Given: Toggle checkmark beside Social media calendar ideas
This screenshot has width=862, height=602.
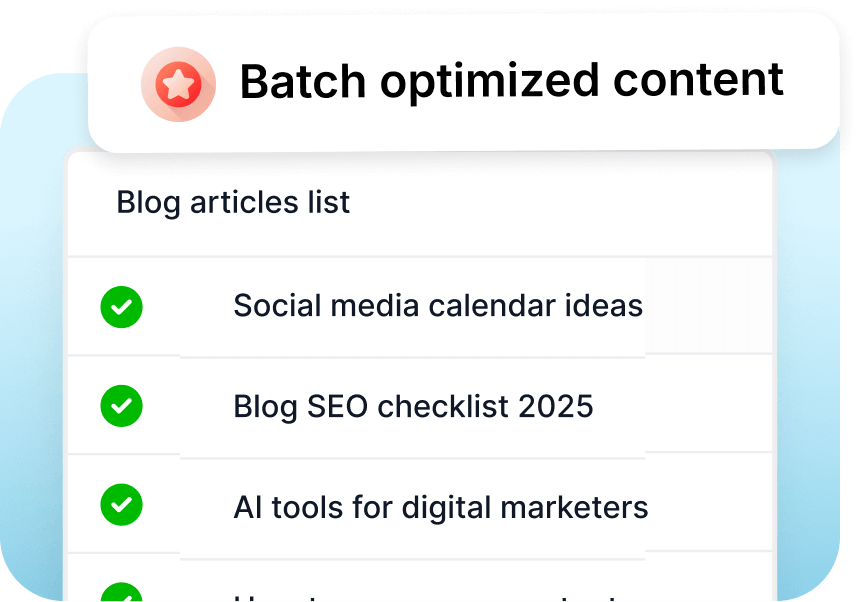Looking at the screenshot, I should click(x=122, y=306).
